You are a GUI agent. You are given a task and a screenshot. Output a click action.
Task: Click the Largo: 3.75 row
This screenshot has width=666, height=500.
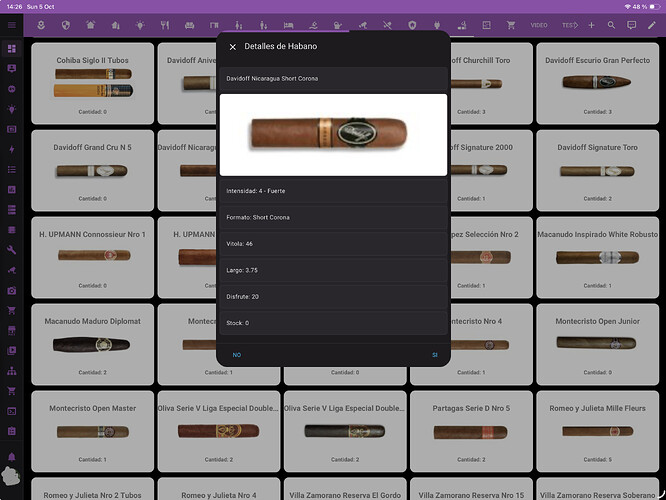click(x=333, y=270)
